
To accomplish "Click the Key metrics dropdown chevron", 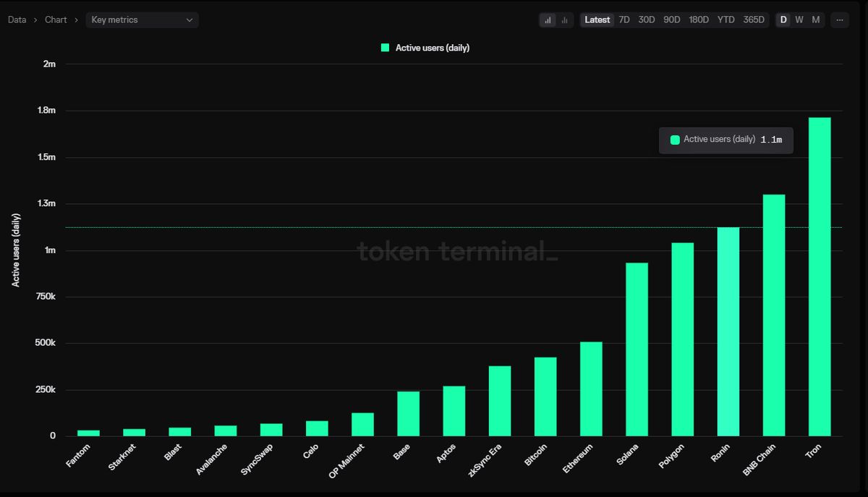I will (190, 20).
